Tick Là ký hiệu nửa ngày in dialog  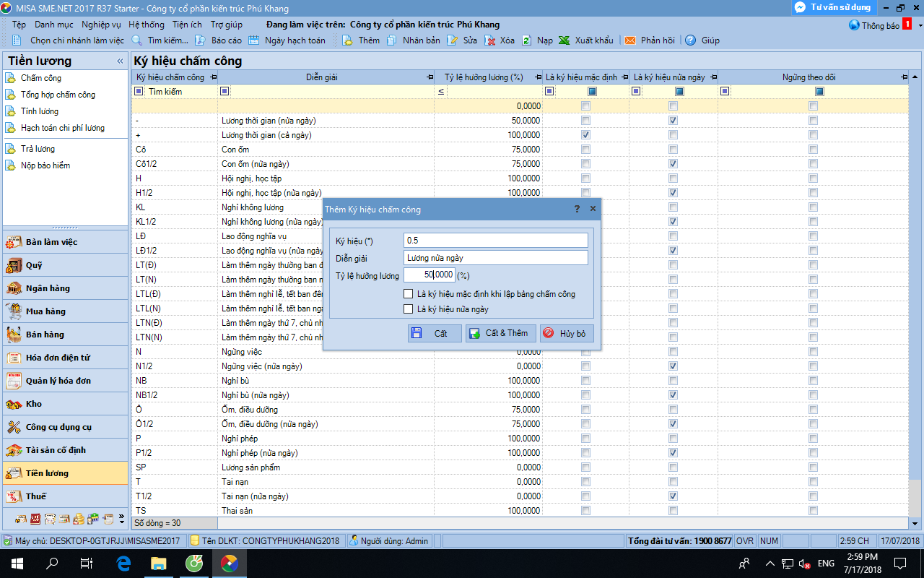(x=409, y=309)
